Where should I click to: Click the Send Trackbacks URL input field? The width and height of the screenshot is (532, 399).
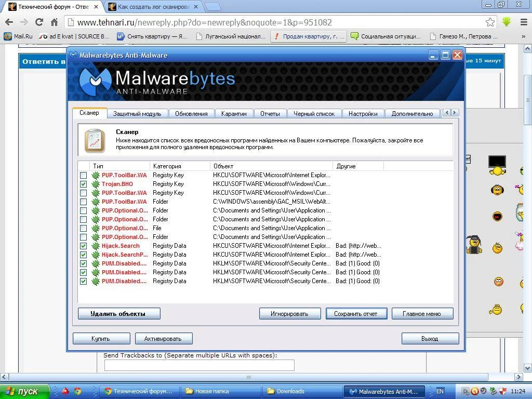pyautogui.click(x=199, y=365)
